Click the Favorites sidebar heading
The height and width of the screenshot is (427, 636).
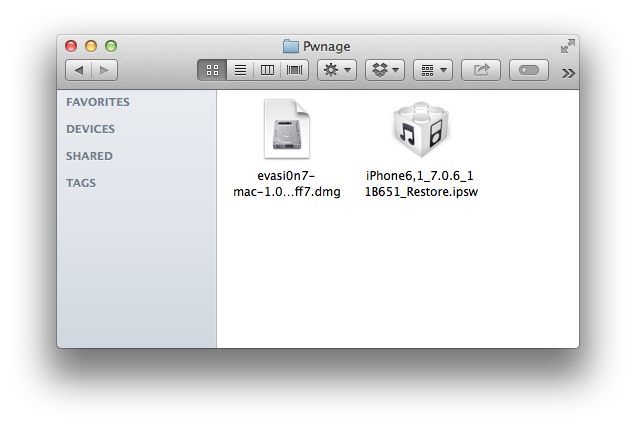click(x=98, y=102)
